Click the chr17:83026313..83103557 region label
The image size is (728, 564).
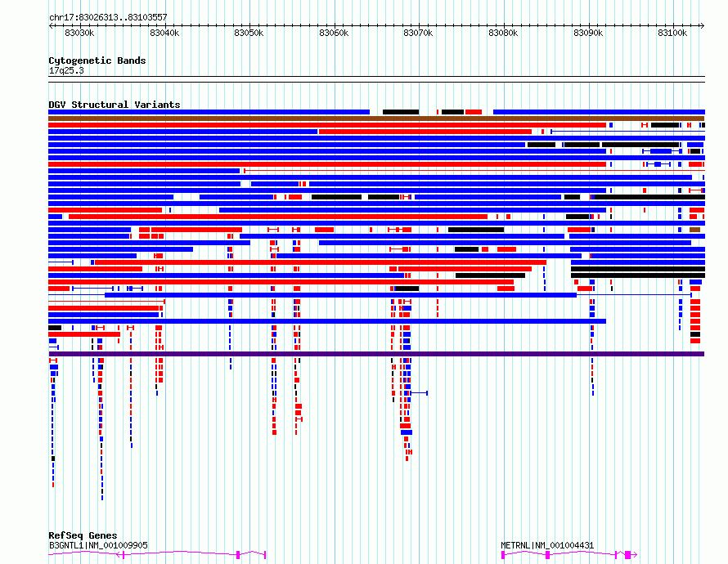pyautogui.click(x=108, y=17)
